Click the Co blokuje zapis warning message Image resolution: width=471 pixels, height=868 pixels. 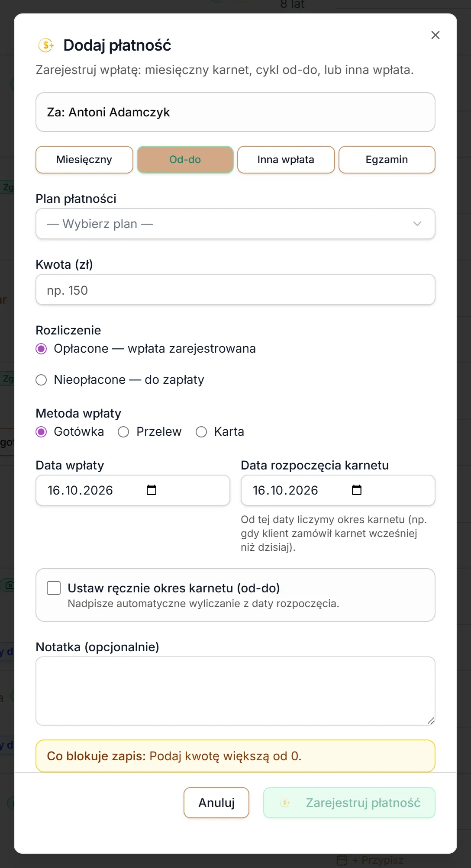pos(235,756)
